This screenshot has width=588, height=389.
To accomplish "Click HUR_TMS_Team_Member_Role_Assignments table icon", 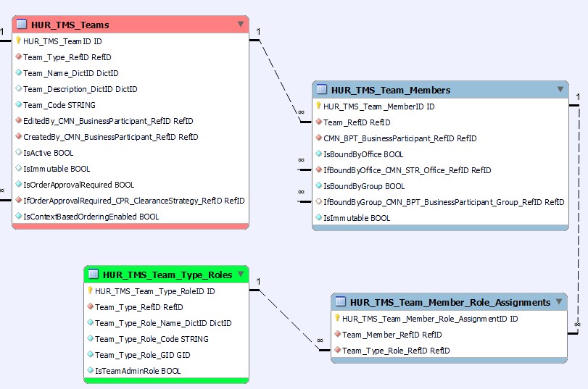I will pos(341,302).
